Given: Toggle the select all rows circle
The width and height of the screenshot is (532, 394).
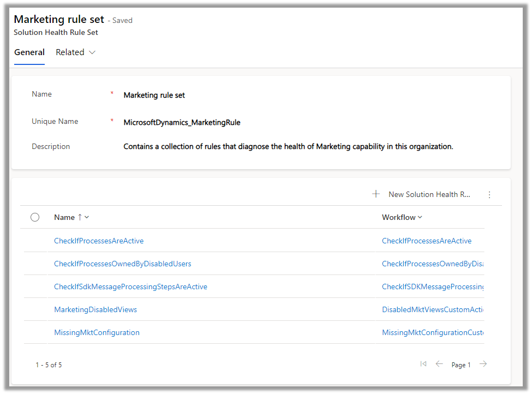Looking at the screenshot, I should [x=35, y=217].
